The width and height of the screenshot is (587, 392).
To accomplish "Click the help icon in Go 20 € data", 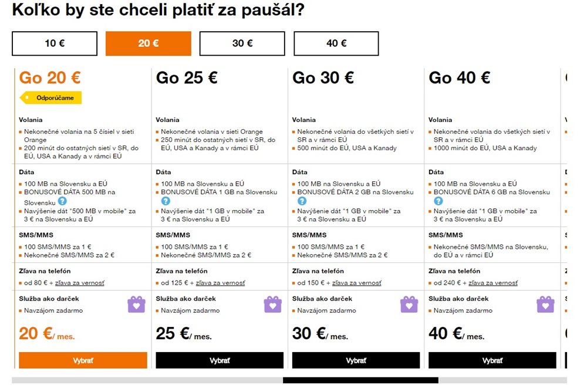I will 62,201.
